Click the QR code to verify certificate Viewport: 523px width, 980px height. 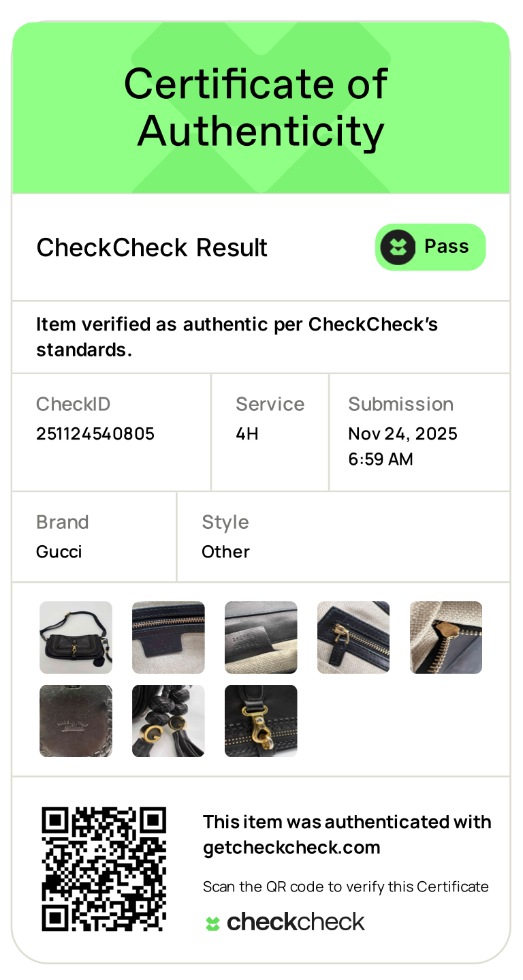pyautogui.click(x=104, y=869)
